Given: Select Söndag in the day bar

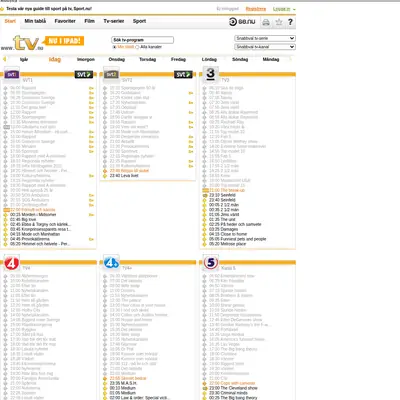Looking at the screenshot, I should tap(240, 59).
